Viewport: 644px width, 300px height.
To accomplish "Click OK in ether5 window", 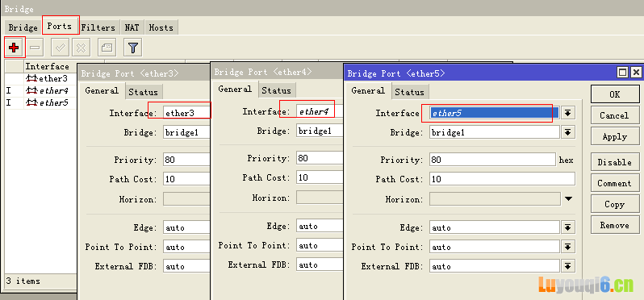I will (x=615, y=94).
